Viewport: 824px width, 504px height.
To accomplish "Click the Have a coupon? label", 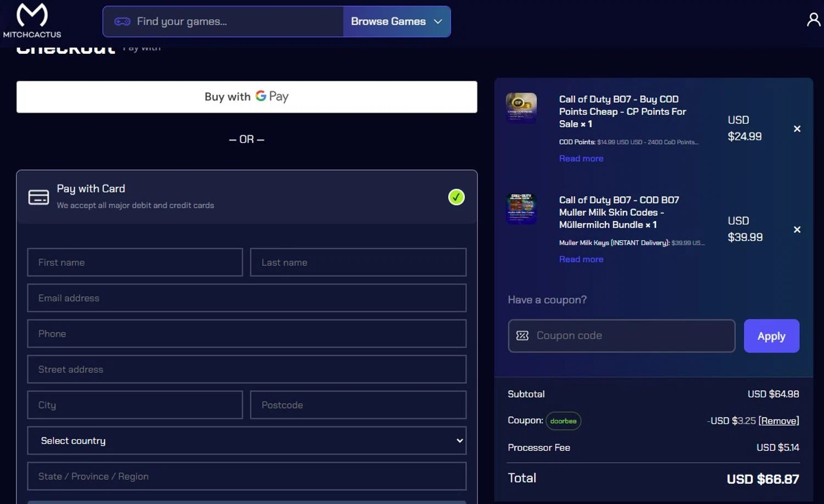I will [x=547, y=300].
